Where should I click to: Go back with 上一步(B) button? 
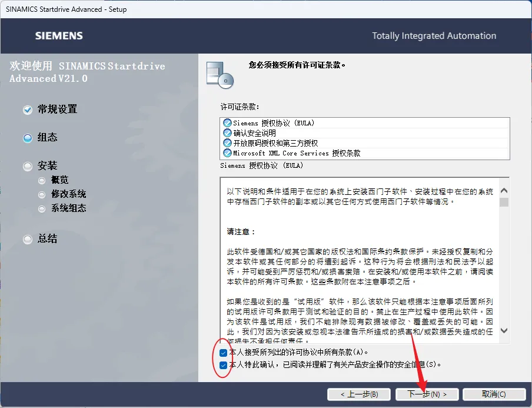click(x=360, y=394)
